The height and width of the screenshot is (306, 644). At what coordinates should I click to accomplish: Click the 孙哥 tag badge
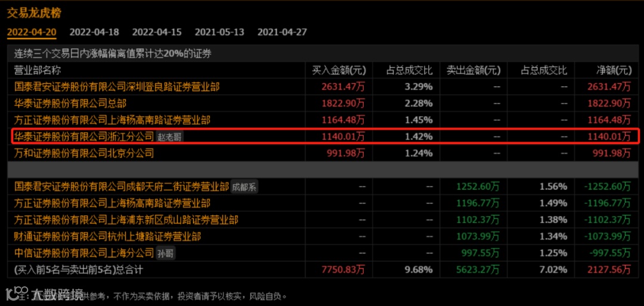(166, 254)
